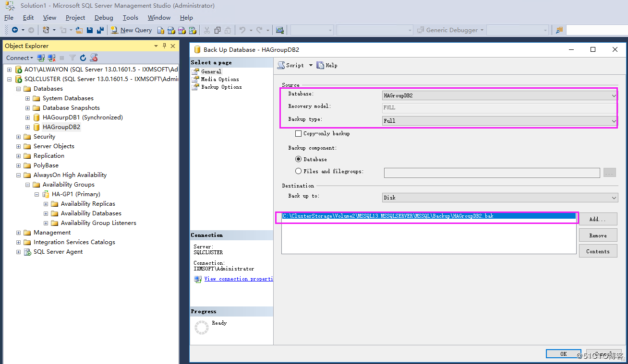Viewport: 628px width, 364px height.
Task: Open the View connection properties link
Action: pos(238,279)
